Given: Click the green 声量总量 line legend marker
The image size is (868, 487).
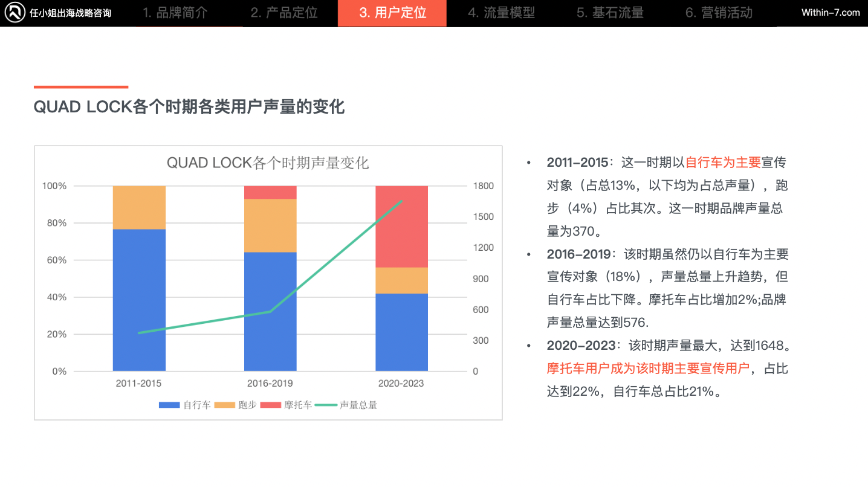Looking at the screenshot, I should (x=326, y=404).
